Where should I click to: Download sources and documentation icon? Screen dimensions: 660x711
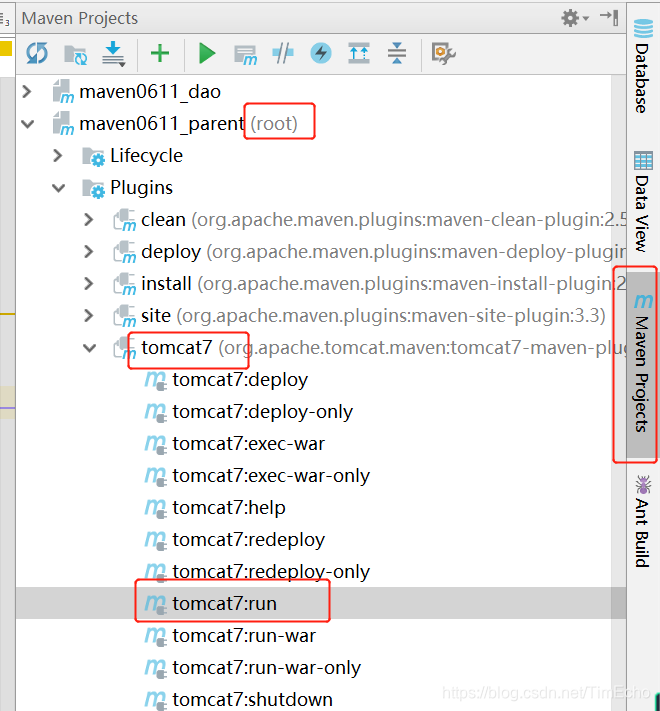[x=113, y=54]
